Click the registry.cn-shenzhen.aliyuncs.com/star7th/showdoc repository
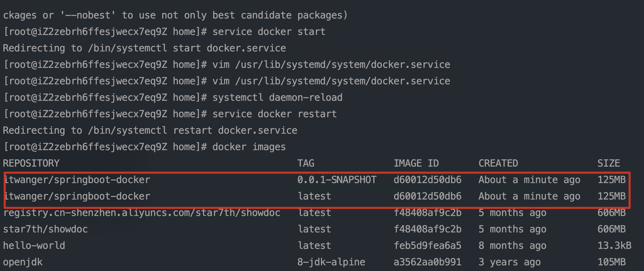Viewport: 644px width, 271px height. pyautogui.click(x=142, y=213)
